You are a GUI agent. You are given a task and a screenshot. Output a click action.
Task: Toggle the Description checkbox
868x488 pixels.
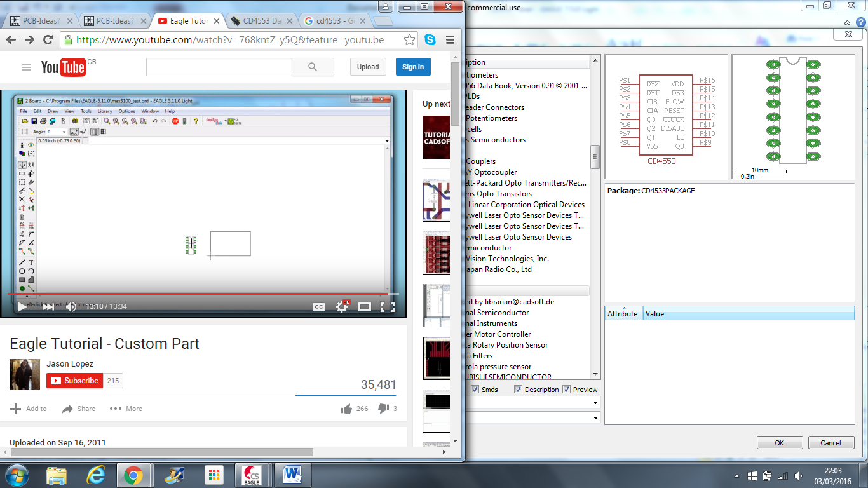[518, 390]
